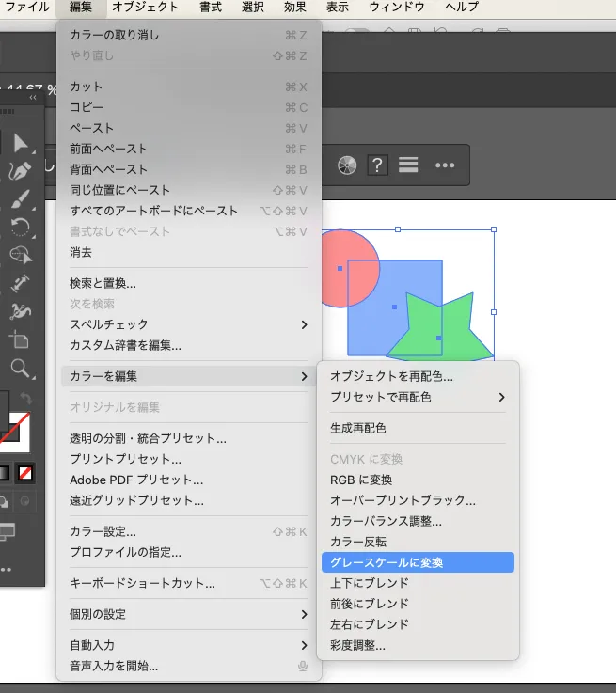Click the recolor color wheel icon
Image resolution: width=616 pixels, height=693 pixels.
click(347, 165)
